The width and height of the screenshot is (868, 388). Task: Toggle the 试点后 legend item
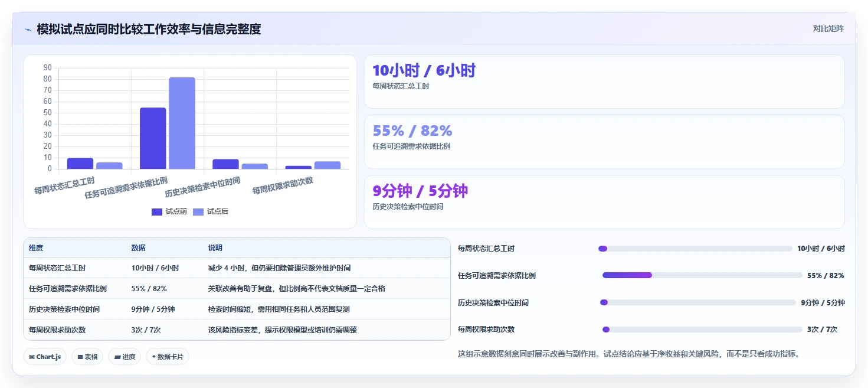(211, 211)
